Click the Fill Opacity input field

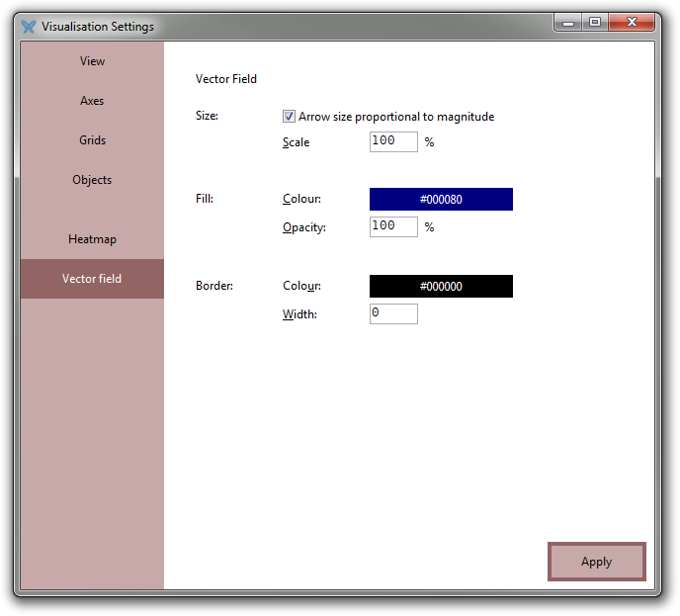point(393,226)
